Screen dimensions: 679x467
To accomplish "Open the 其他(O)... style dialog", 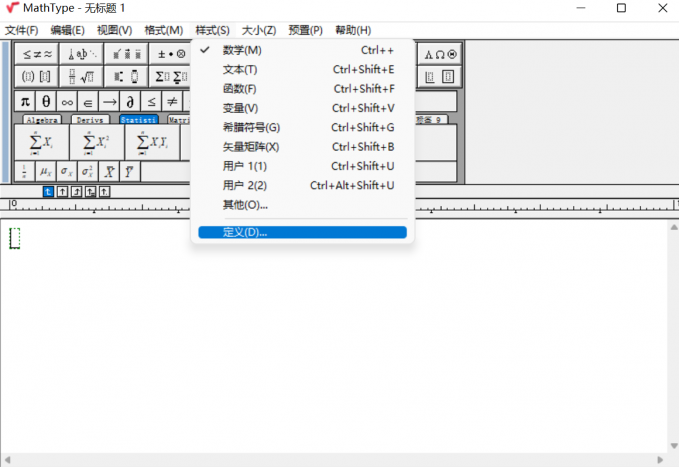I will coord(302,204).
